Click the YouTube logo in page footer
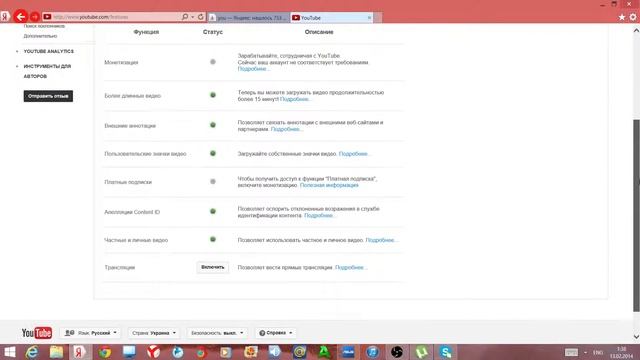This screenshot has height=360, width=640. (x=37, y=333)
